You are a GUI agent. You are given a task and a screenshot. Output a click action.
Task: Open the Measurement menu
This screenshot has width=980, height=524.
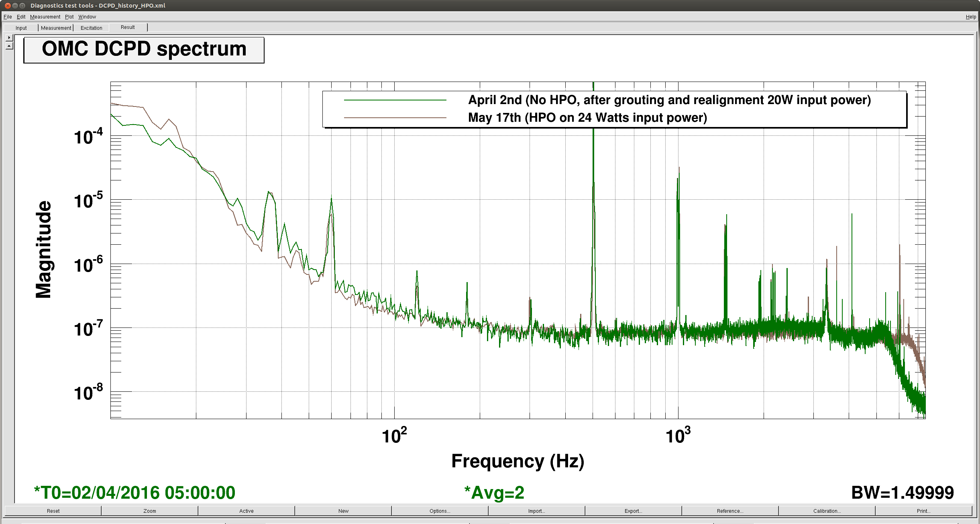[x=45, y=17]
